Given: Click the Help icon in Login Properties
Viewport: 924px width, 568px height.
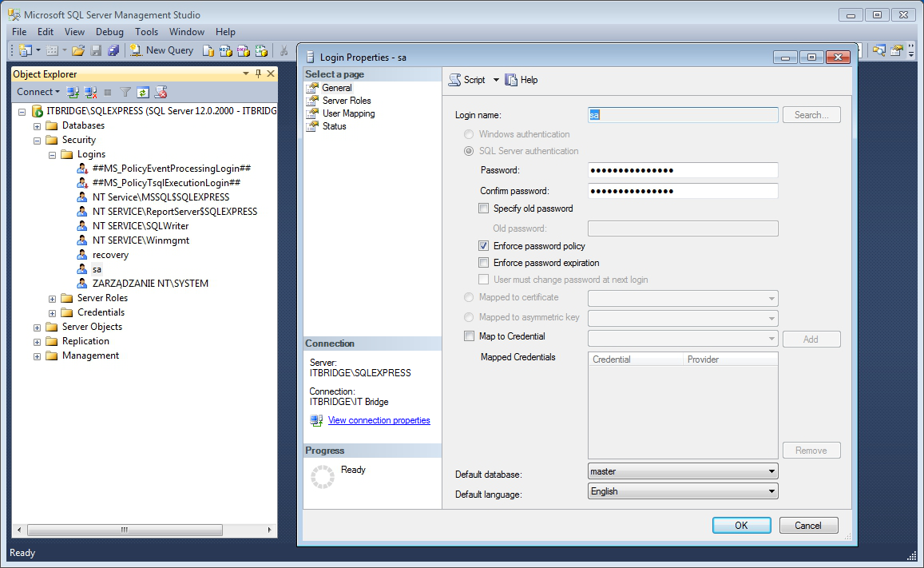Looking at the screenshot, I should [x=511, y=80].
